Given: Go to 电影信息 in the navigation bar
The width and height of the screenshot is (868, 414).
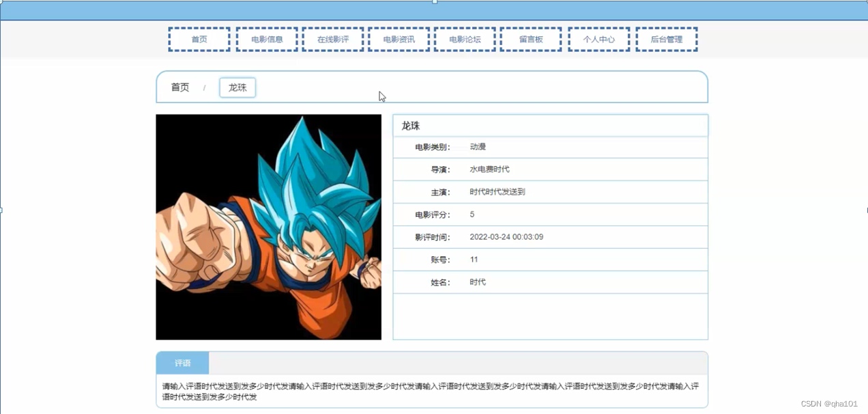Looking at the screenshot, I should pyautogui.click(x=267, y=40).
